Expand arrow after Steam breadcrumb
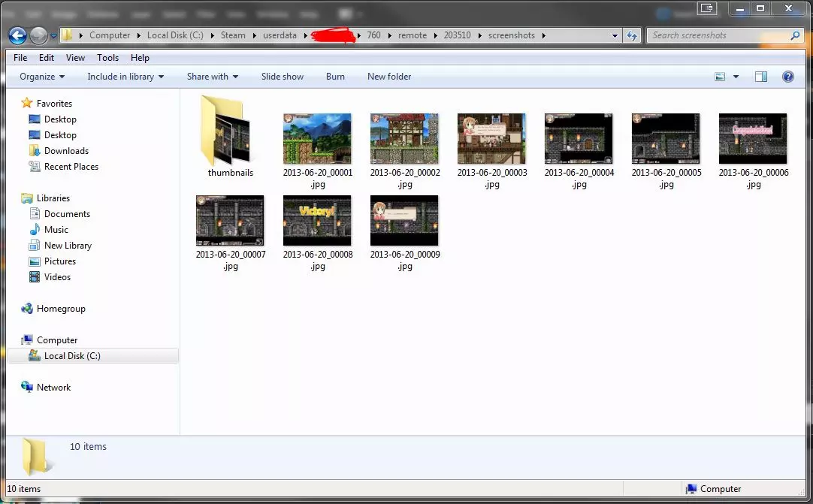 tap(254, 36)
